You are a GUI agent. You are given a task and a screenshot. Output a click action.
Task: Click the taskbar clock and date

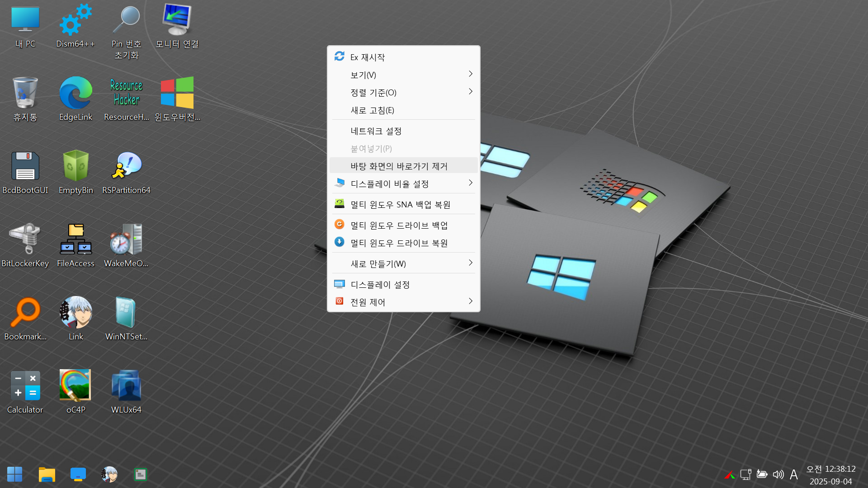tap(830, 475)
